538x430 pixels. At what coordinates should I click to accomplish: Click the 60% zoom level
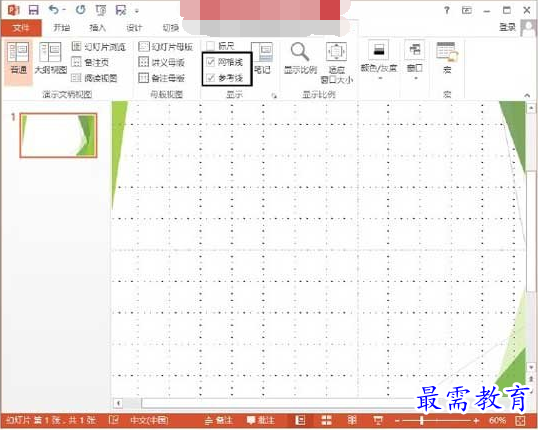pyautogui.click(x=497, y=420)
